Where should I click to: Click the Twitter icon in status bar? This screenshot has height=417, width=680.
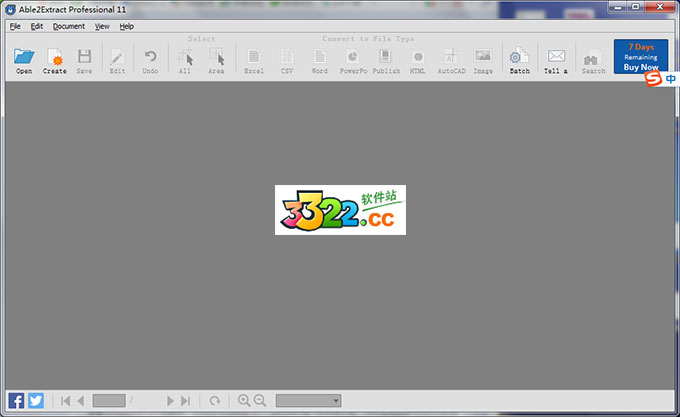click(36, 400)
